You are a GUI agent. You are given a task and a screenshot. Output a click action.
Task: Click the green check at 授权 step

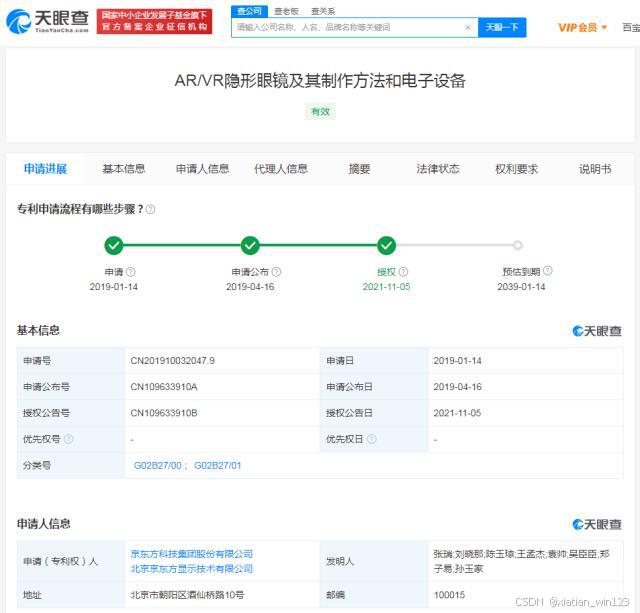coord(386,245)
